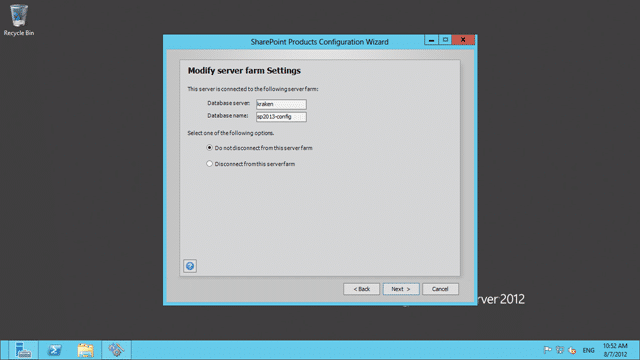
Task: Focus the Database name field
Action: click(x=281, y=117)
